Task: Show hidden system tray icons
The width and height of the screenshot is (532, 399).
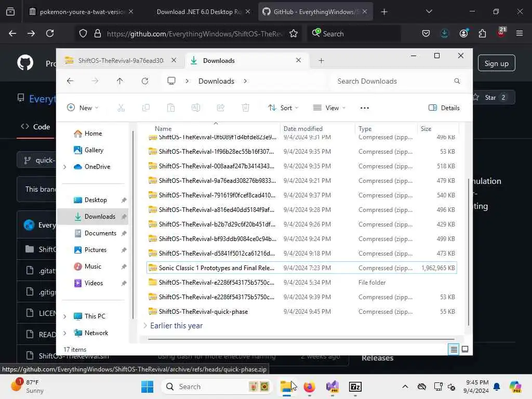Action: (405, 387)
